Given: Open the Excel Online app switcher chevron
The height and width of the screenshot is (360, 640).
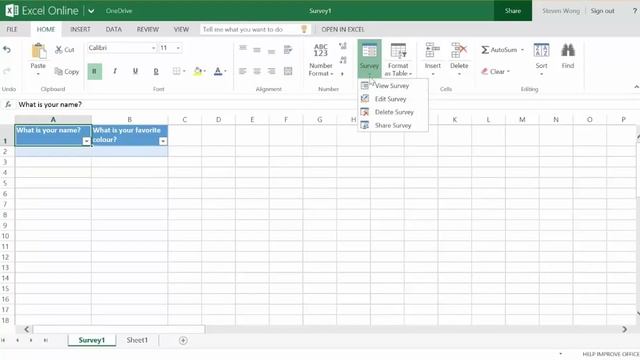Looking at the screenshot, I should [x=91, y=11].
